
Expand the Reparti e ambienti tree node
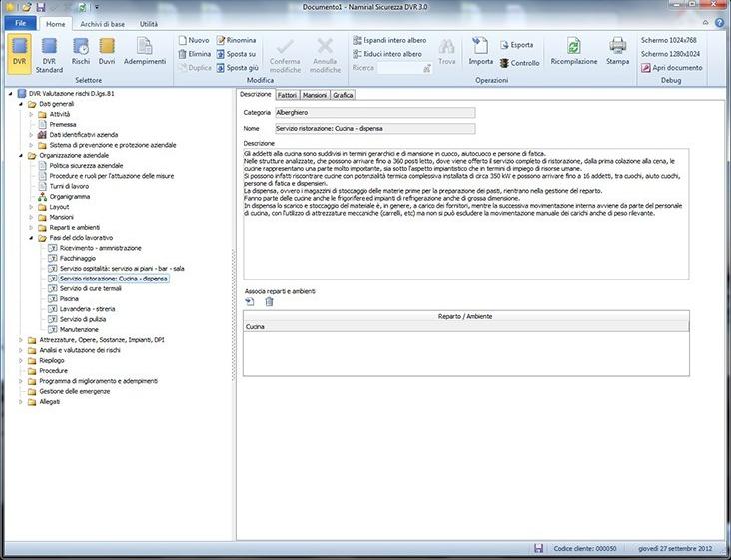pos(32,227)
